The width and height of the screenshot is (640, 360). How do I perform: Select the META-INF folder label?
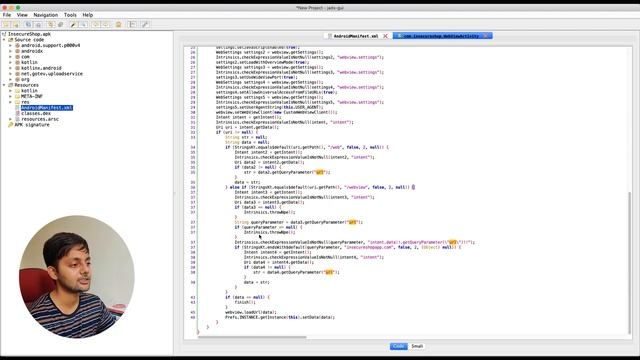32,97
